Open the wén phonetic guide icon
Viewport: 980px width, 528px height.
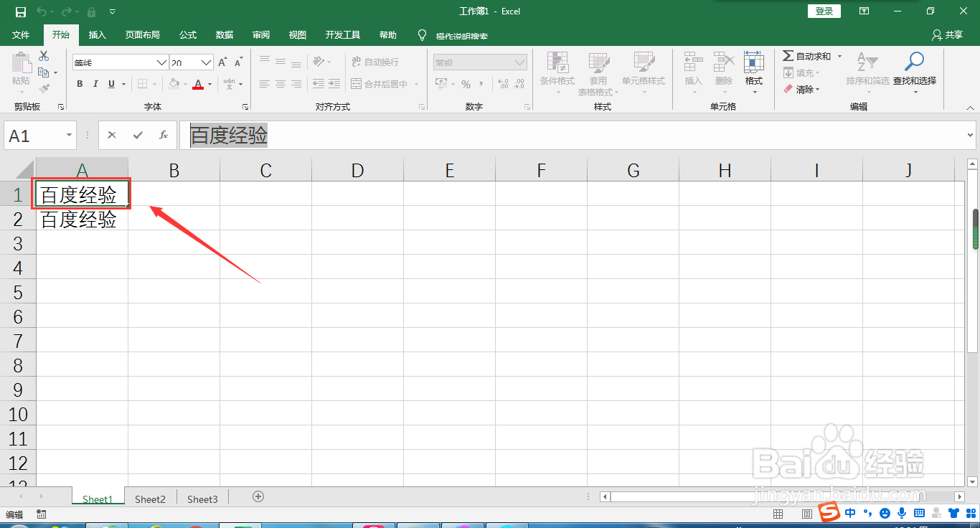coord(229,84)
